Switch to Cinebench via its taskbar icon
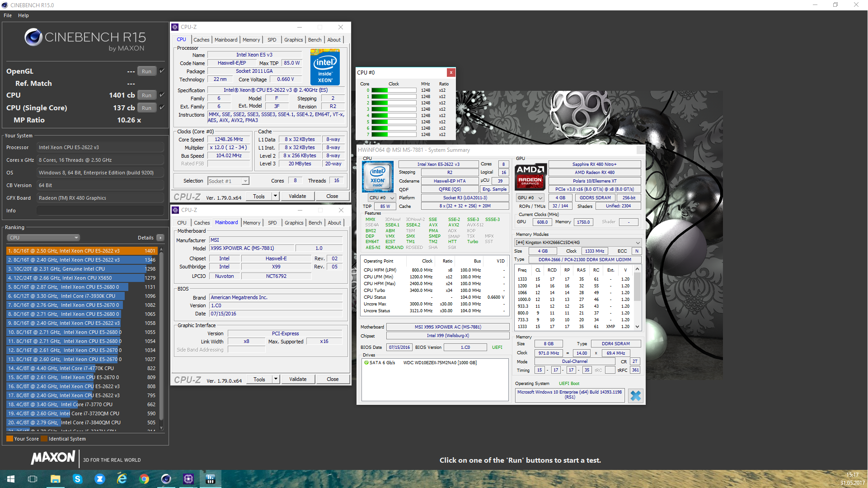 [x=166, y=479]
